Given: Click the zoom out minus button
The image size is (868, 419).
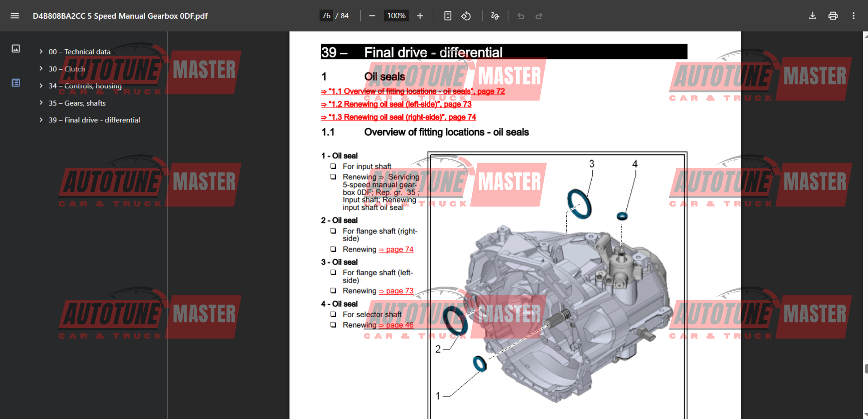Looking at the screenshot, I should (x=372, y=16).
